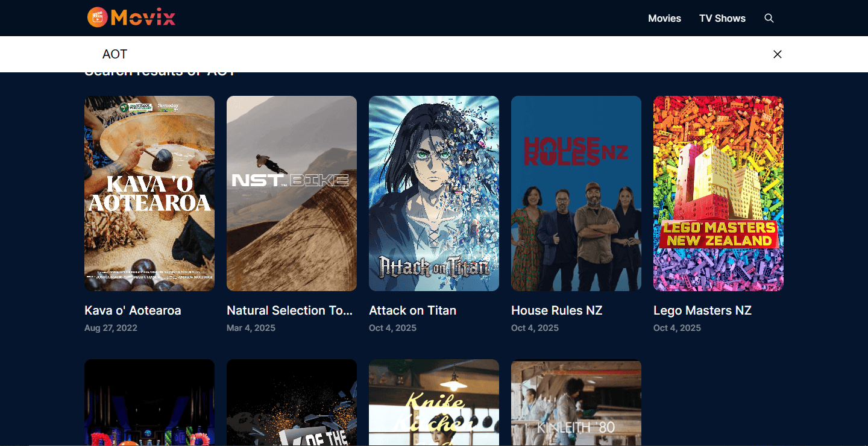Open search via magnifier icon
This screenshot has width=868, height=446.
[x=769, y=18]
